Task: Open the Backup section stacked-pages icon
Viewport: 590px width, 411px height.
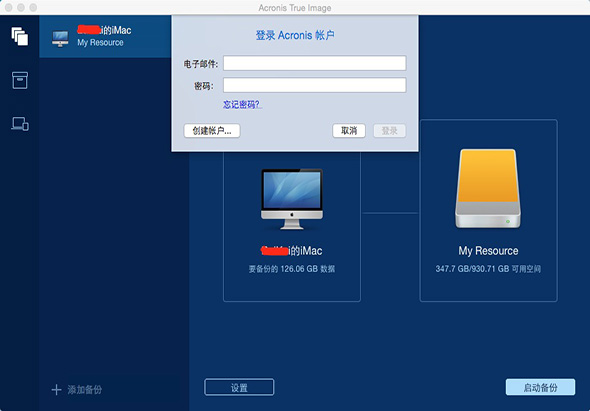Action: pos(20,37)
